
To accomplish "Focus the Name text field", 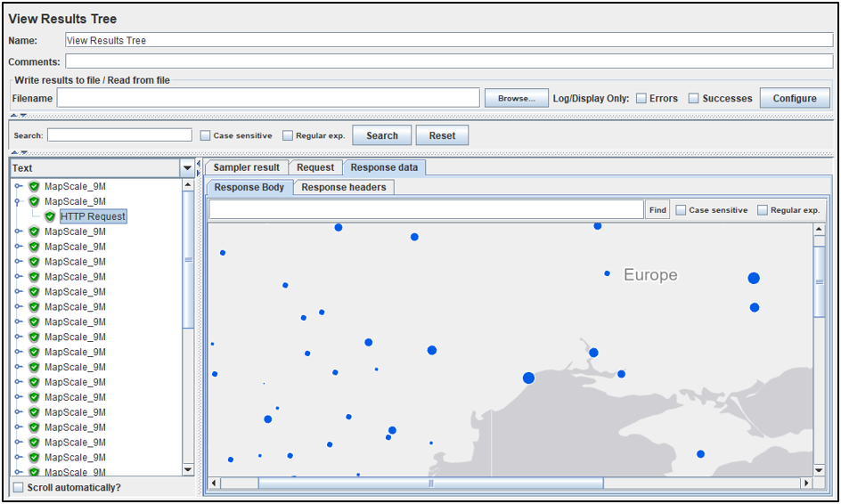I will coord(449,40).
